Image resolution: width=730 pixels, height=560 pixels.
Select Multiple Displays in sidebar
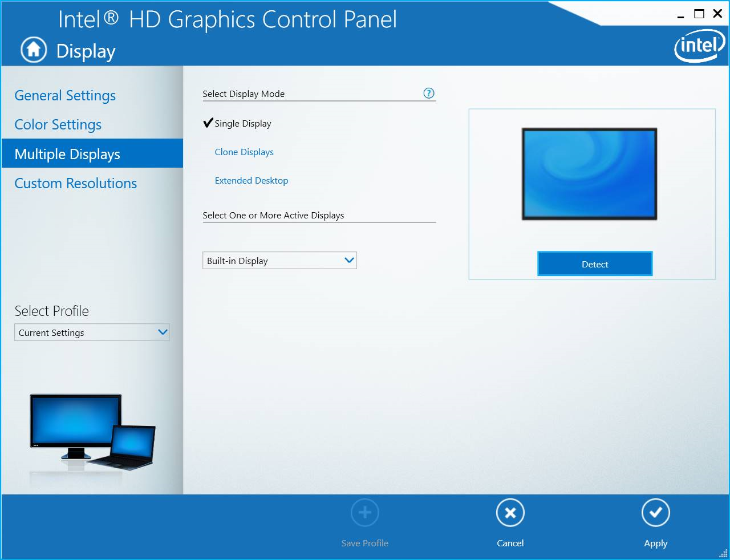(x=92, y=153)
